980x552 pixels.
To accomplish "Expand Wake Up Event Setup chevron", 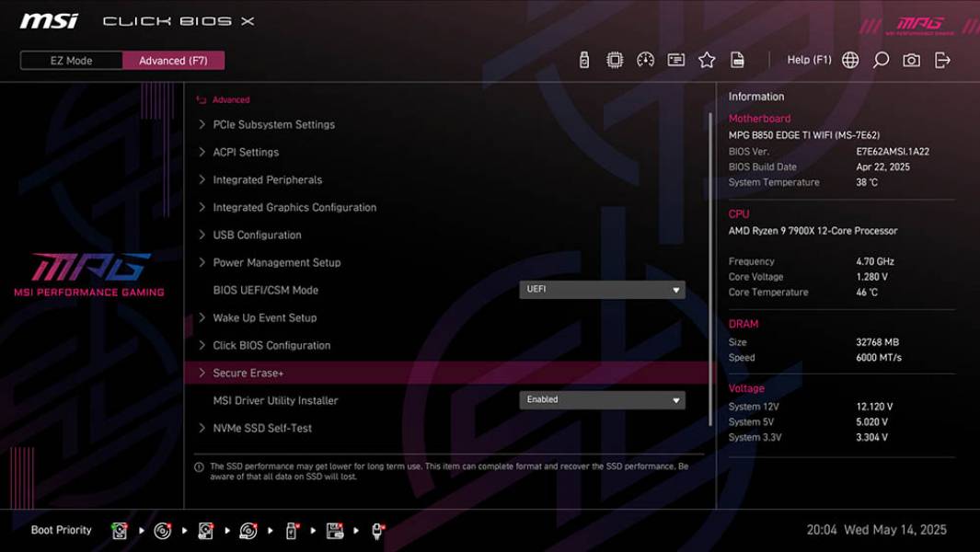I will [202, 317].
